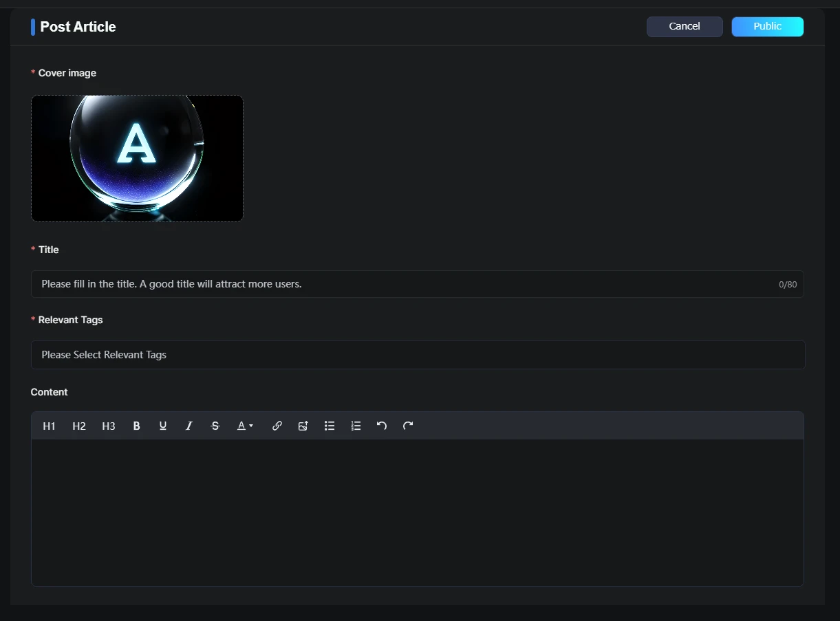Apply H1 heading format
Image resolution: width=840 pixels, height=621 pixels.
(x=49, y=426)
